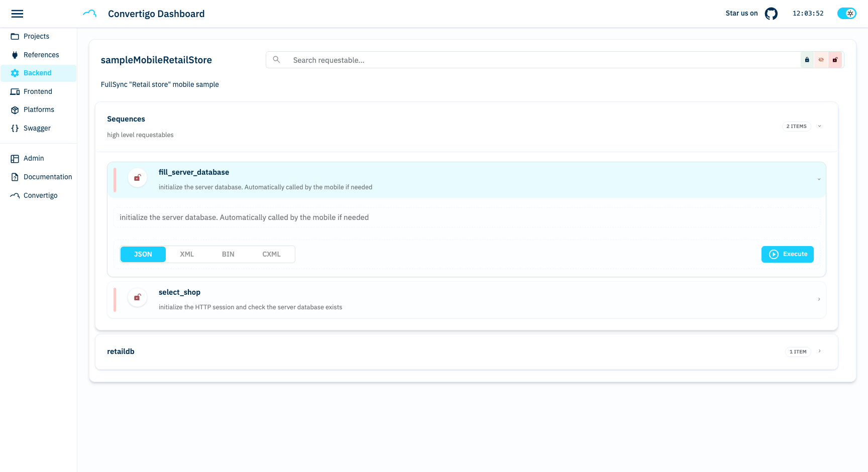
Task: Open Swagger from the sidebar
Action: pyautogui.click(x=37, y=128)
